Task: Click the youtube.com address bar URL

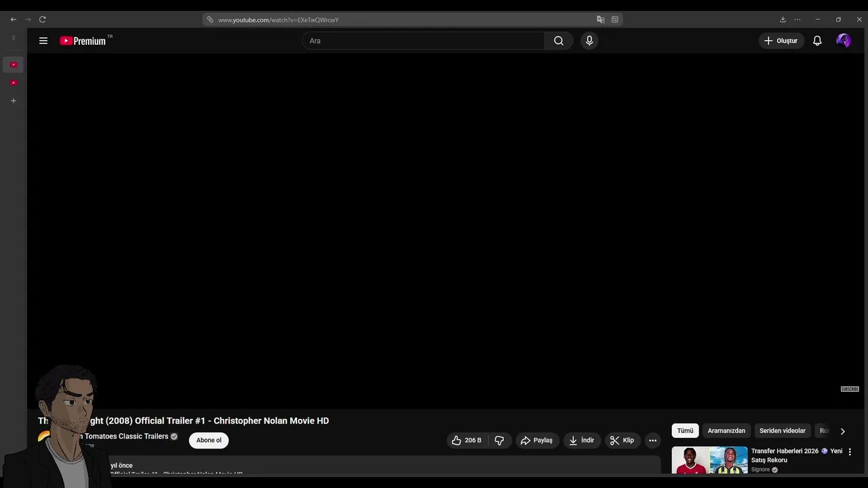Action: [x=278, y=20]
